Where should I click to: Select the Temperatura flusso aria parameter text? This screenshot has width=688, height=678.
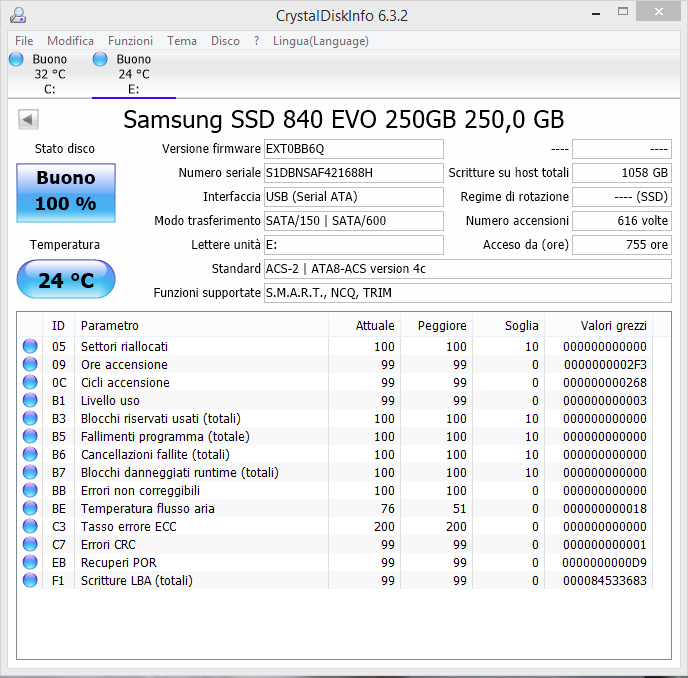[147, 509]
